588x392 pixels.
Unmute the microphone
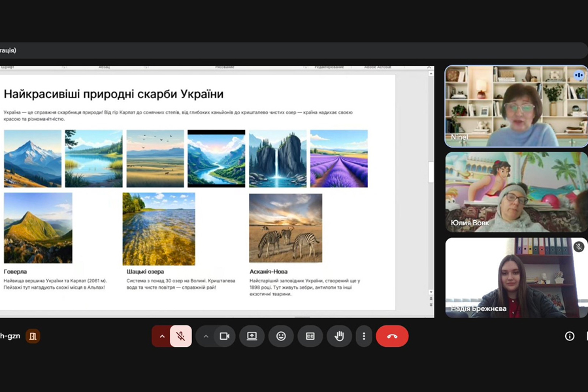click(x=181, y=336)
